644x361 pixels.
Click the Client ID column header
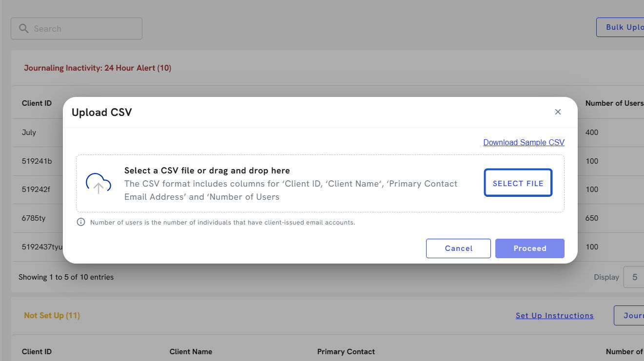37,103
